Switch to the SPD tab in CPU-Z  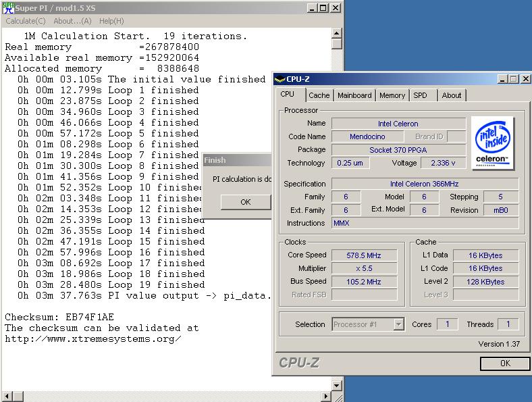coord(420,95)
